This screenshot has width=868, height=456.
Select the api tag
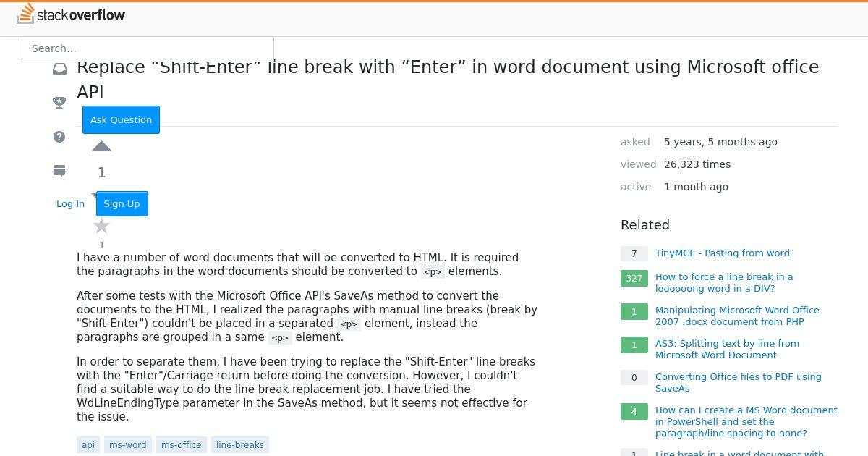(x=88, y=444)
